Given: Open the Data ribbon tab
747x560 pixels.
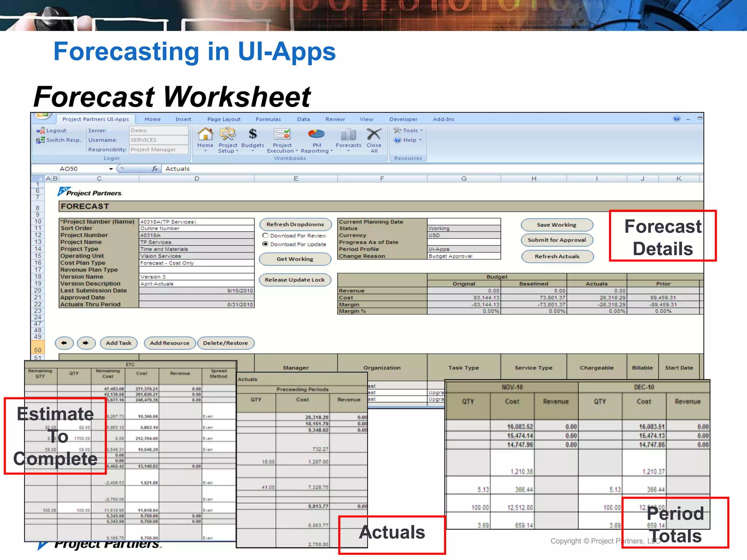Looking at the screenshot, I should coord(303,119).
